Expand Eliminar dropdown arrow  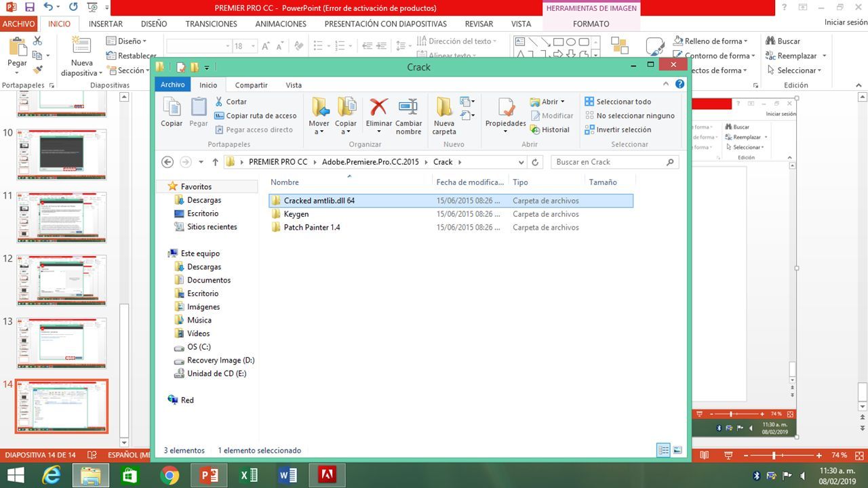click(378, 131)
